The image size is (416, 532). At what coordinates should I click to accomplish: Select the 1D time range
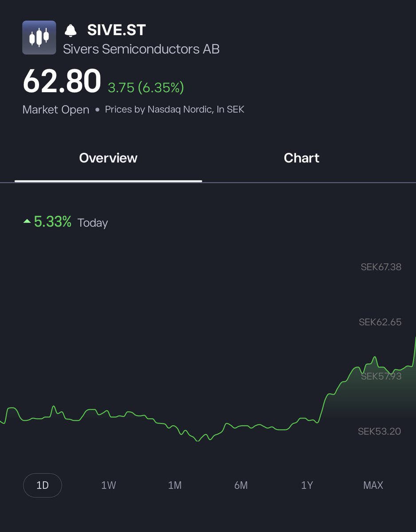pyautogui.click(x=43, y=485)
